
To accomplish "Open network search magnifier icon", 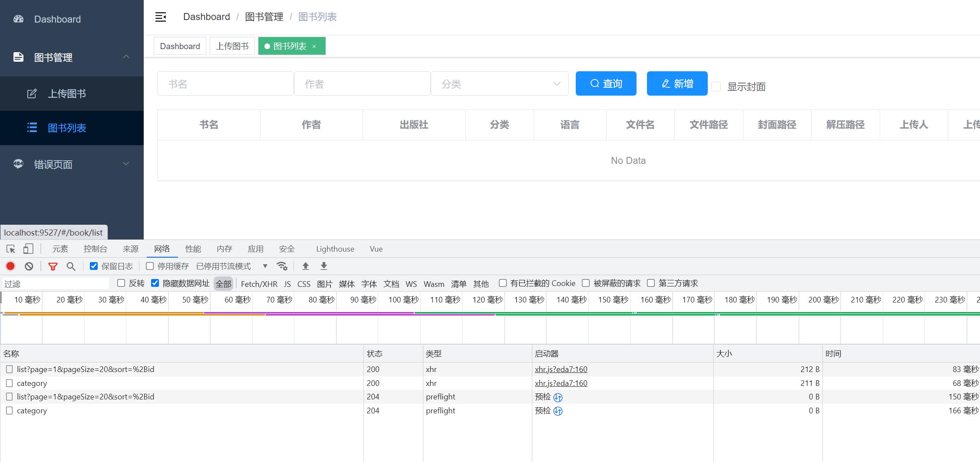I will point(71,266).
